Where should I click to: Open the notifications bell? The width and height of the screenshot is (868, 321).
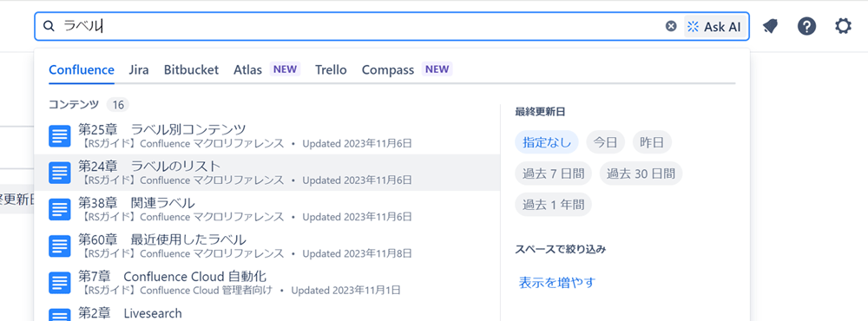pos(770,26)
